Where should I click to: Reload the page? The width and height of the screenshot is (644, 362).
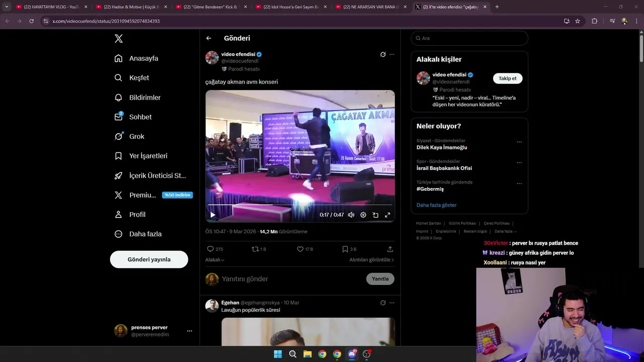tap(31, 21)
